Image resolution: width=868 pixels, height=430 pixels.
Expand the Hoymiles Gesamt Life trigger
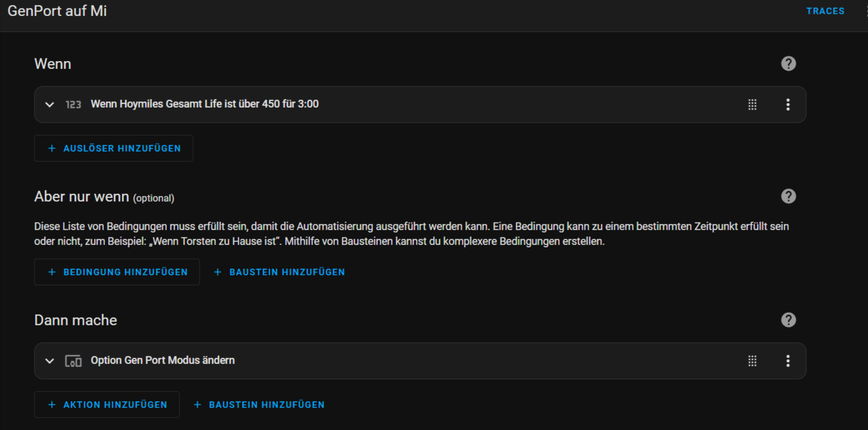pyautogui.click(x=50, y=105)
